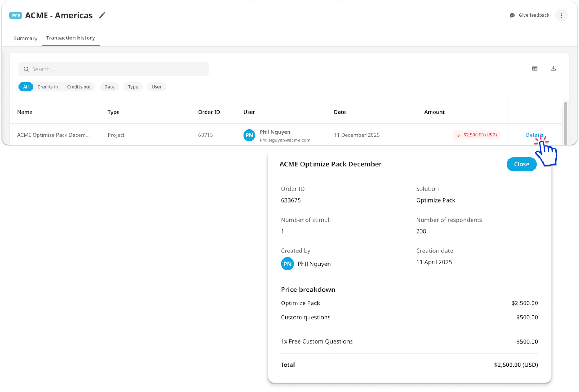Click the Search input field

114,69
